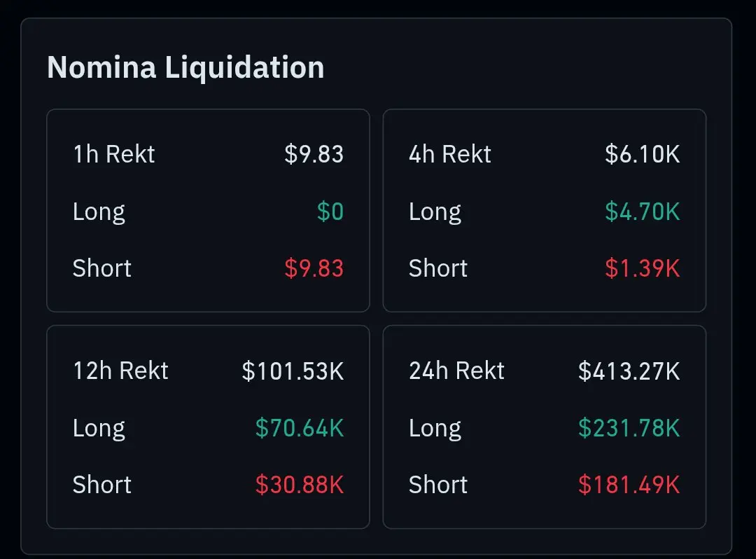The height and width of the screenshot is (559, 756).
Task: Select the 4h Rekt label
Action: pyautogui.click(x=450, y=154)
